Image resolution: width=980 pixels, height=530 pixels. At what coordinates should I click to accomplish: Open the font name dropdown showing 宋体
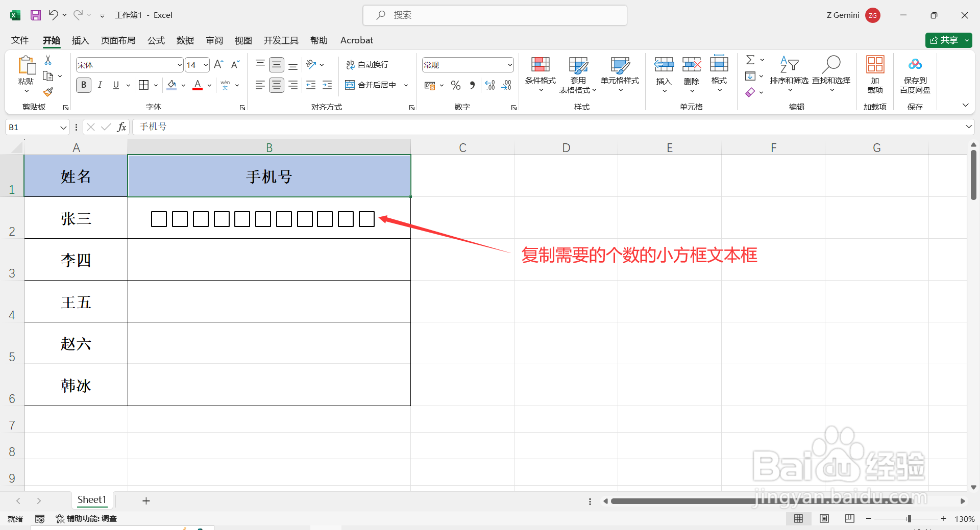[x=178, y=64]
